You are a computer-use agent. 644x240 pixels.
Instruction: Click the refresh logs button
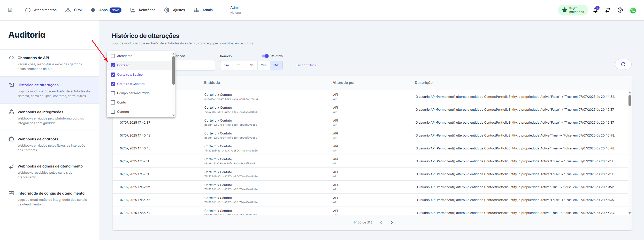(x=623, y=64)
